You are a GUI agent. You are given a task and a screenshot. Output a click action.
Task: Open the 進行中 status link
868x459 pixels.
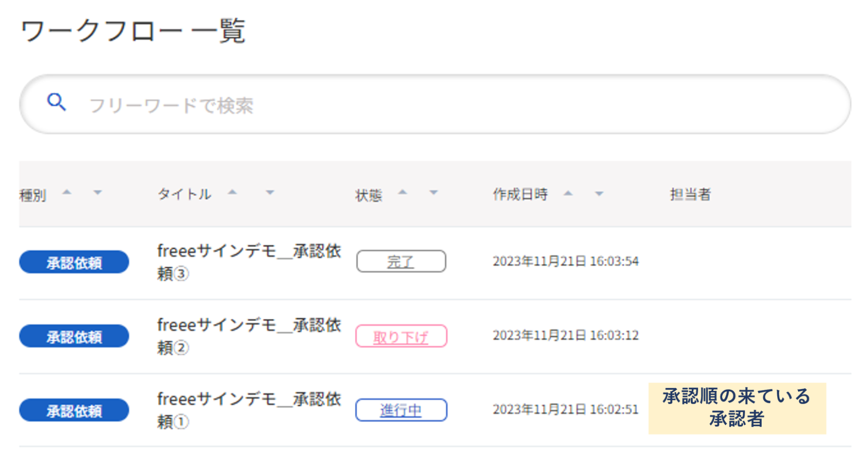click(x=400, y=410)
